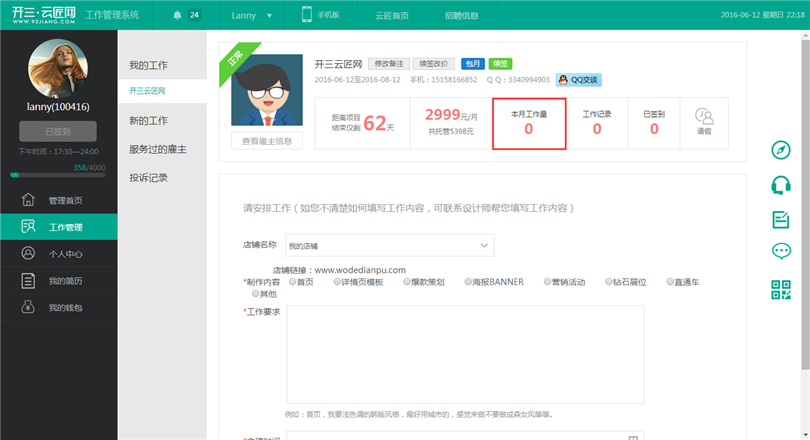The image size is (810, 440).
Task: Click the 我的简历 document icon
Action: point(28,280)
